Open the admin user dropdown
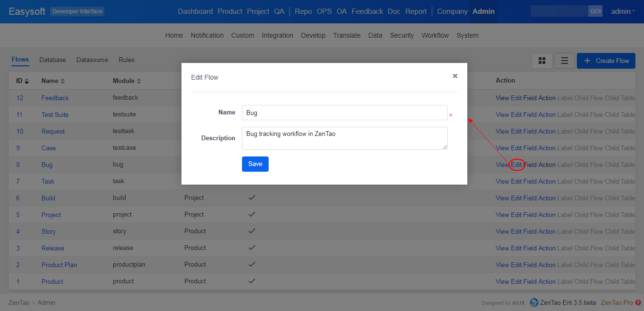Screen dimensions: 644x311 pos(623,11)
